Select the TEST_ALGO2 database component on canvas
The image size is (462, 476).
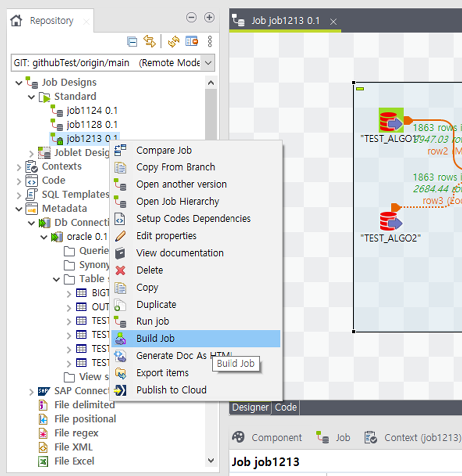coord(391,221)
